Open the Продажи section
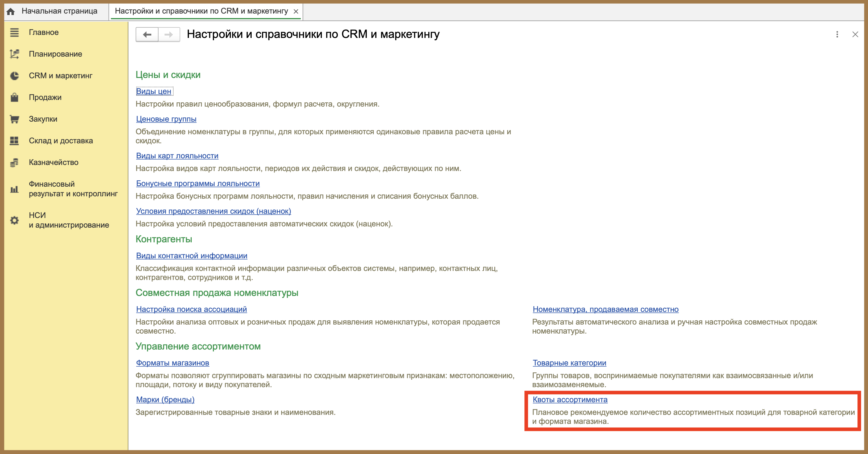Image resolution: width=868 pixels, height=454 pixels. click(x=45, y=97)
